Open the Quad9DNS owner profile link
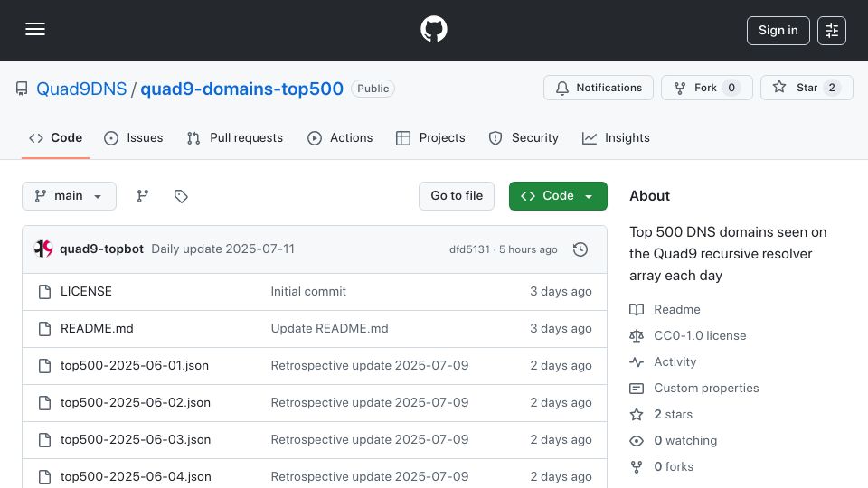This screenshot has width=868, height=488. coord(81,89)
